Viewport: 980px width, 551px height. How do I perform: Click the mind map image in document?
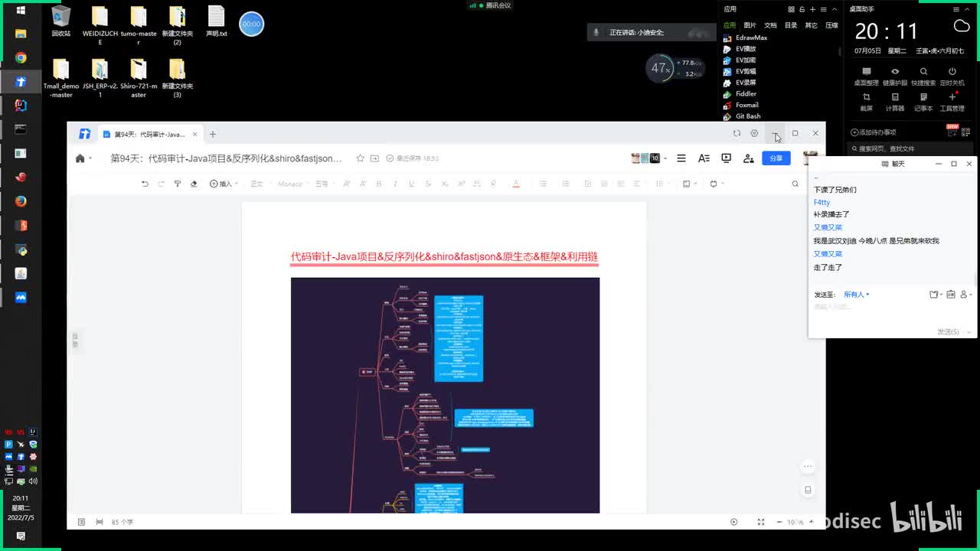[445, 395]
